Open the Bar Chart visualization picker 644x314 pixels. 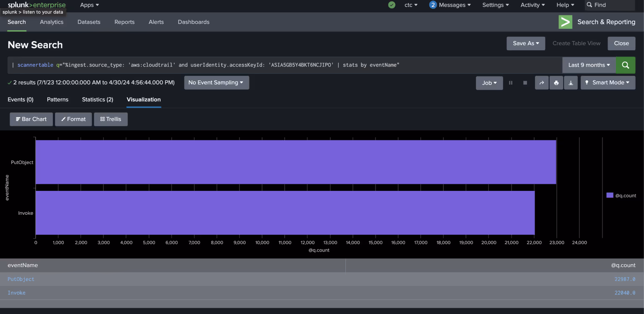coord(31,119)
